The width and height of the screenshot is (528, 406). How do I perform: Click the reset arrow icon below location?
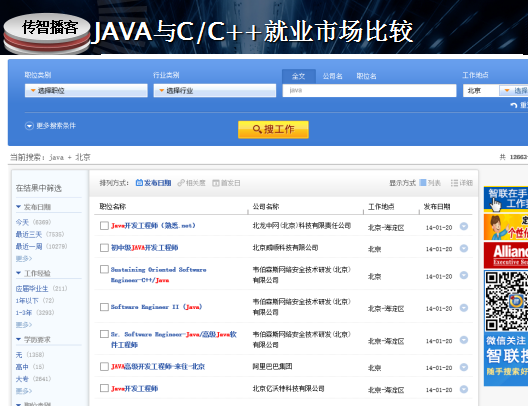point(514,105)
